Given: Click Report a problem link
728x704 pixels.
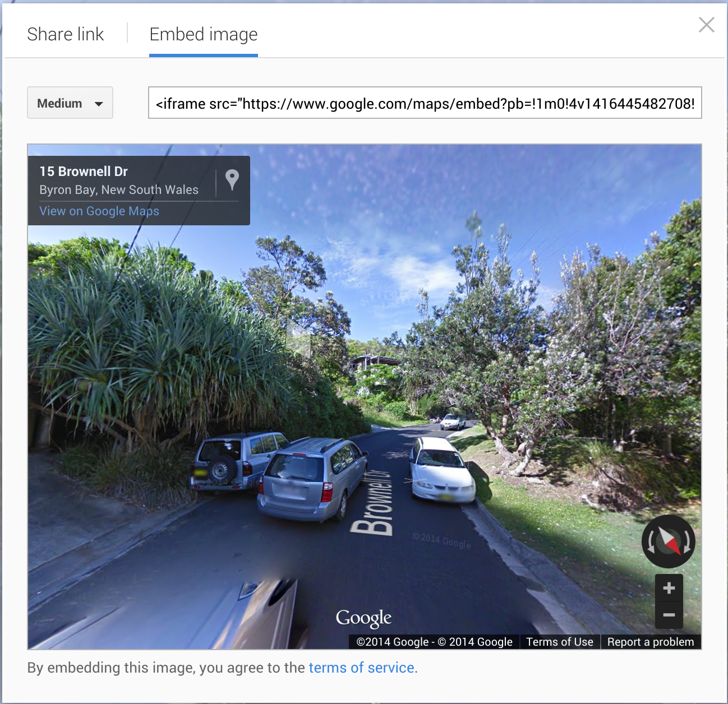Looking at the screenshot, I should [651, 642].
